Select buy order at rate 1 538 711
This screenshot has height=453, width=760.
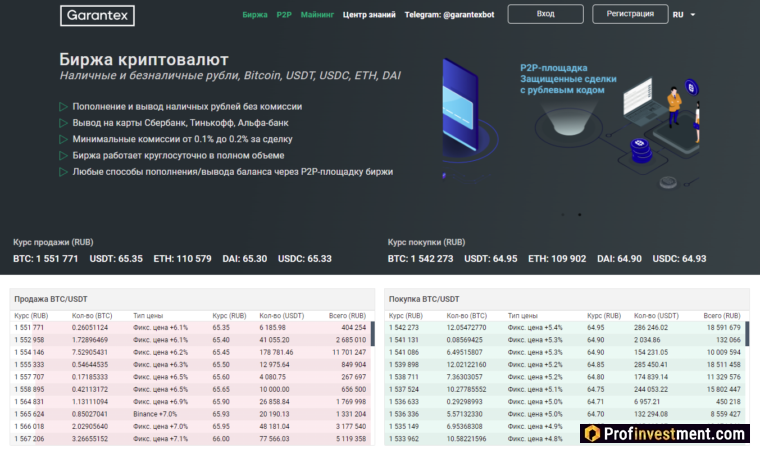[x=565, y=377]
